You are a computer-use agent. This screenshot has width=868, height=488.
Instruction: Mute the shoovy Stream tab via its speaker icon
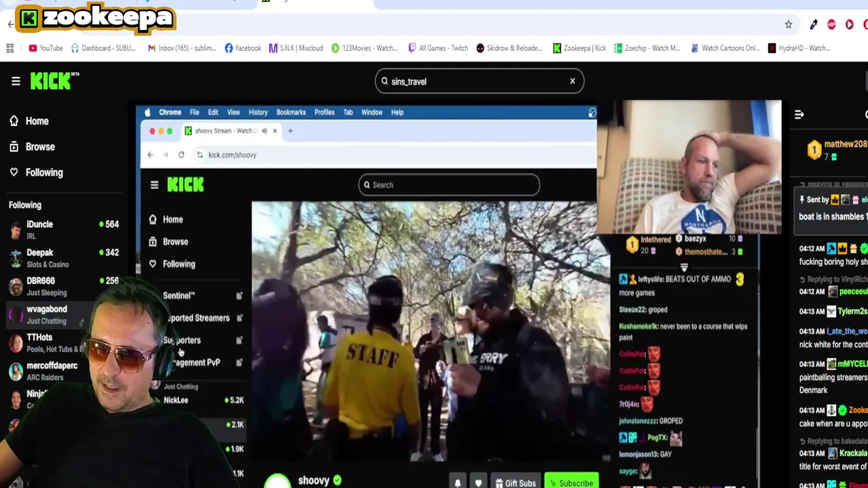click(264, 131)
